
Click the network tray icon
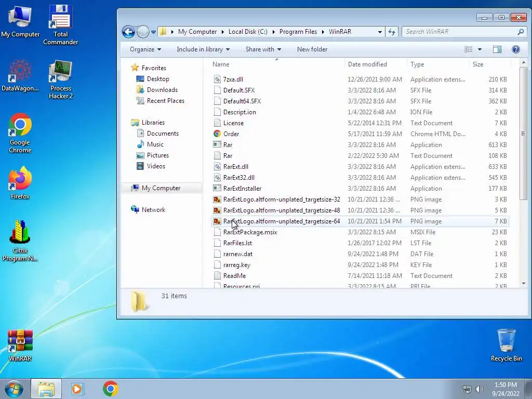click(x=467, y=389)
